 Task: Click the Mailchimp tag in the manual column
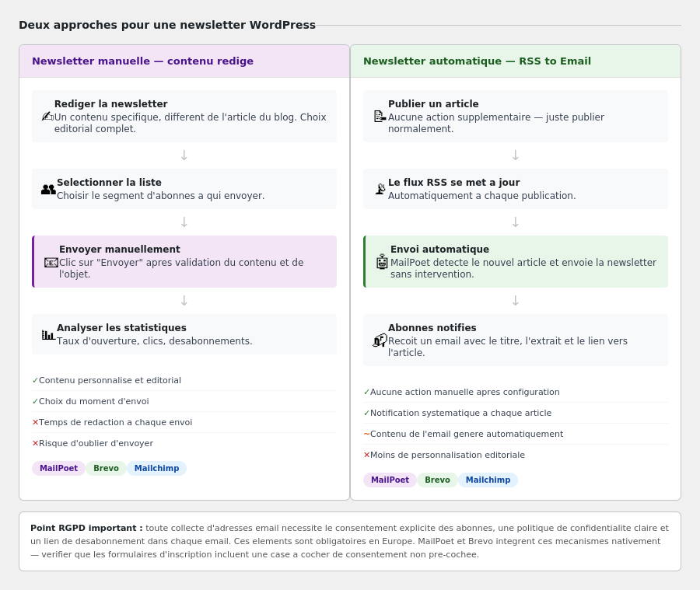point(156,468)
